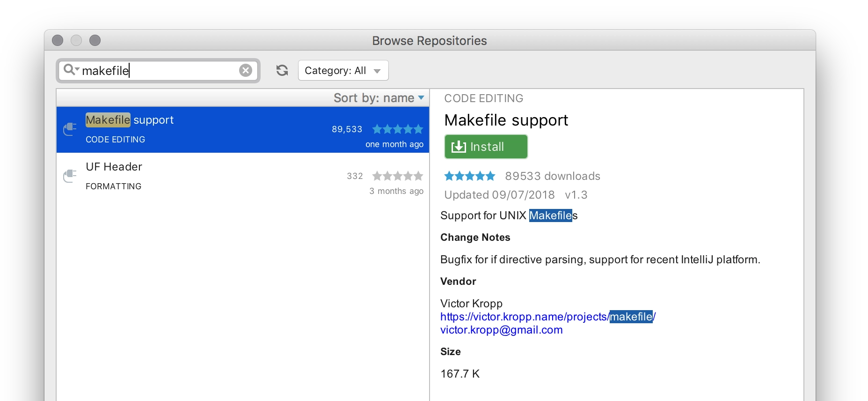Click the Vendor heading
The width and height of the screenshot is (868, 401).
click(458, 282)
